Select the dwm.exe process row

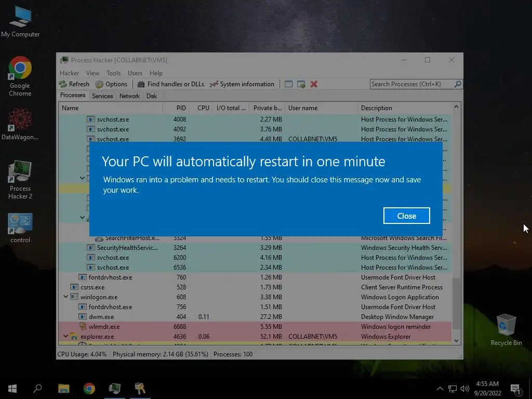pos(255,316)
